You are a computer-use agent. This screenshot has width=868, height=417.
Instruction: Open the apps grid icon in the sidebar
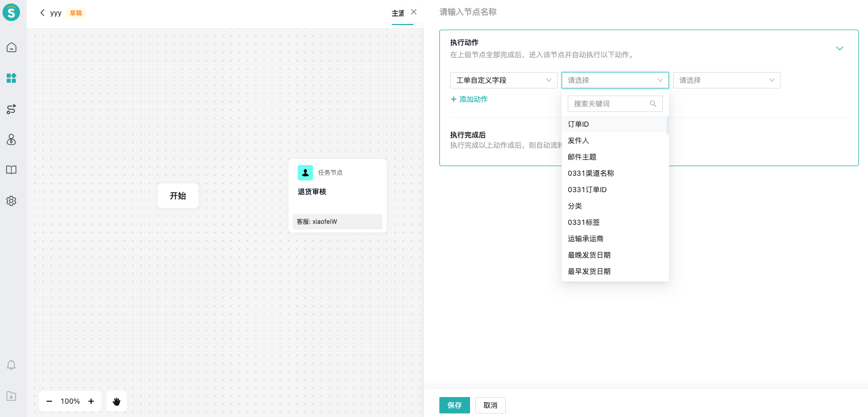(11, 78)
